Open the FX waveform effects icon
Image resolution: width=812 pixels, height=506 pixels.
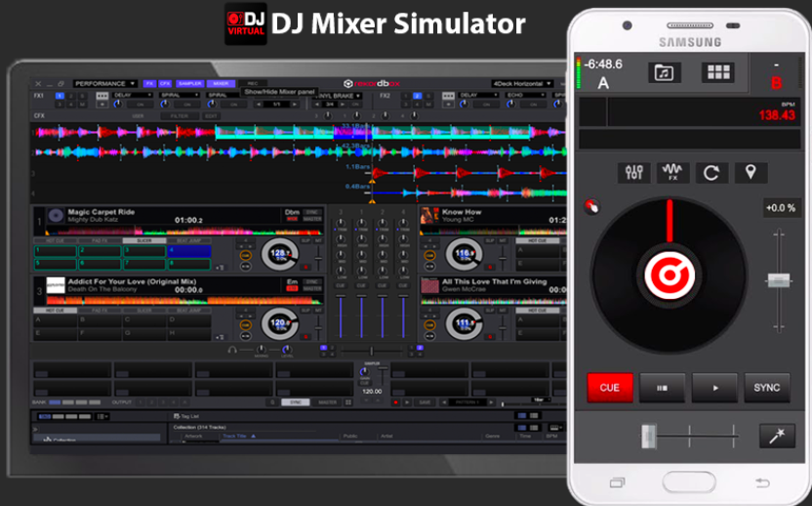click(673, 173)
